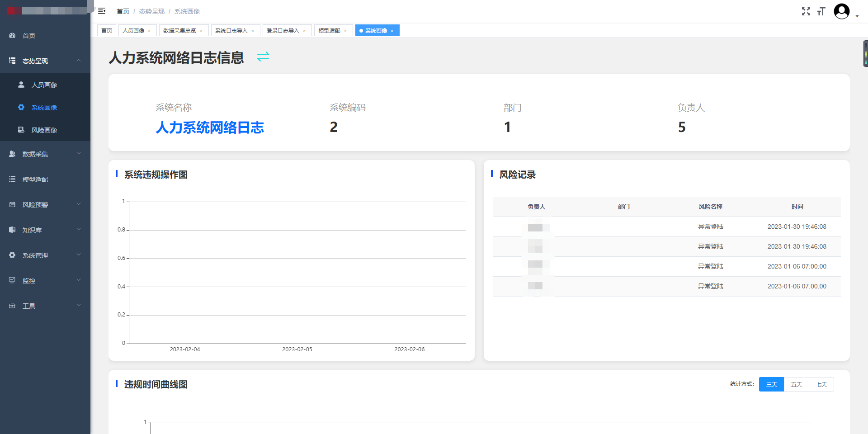Click the page vertical scrollbar thumb
This screenshot has height=434, width=868.
(x=866, y=53)
